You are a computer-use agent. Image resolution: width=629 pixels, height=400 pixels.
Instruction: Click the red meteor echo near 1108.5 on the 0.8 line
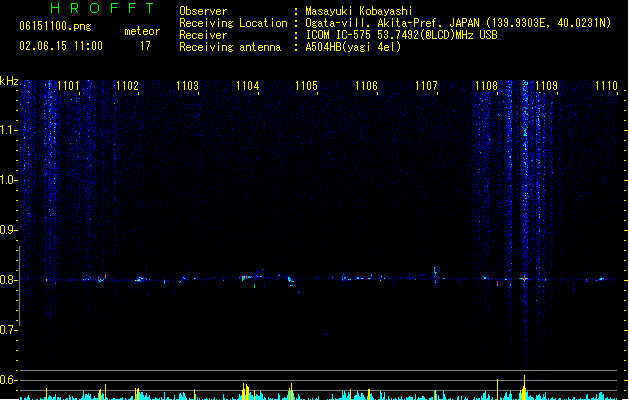click(524, 278)
